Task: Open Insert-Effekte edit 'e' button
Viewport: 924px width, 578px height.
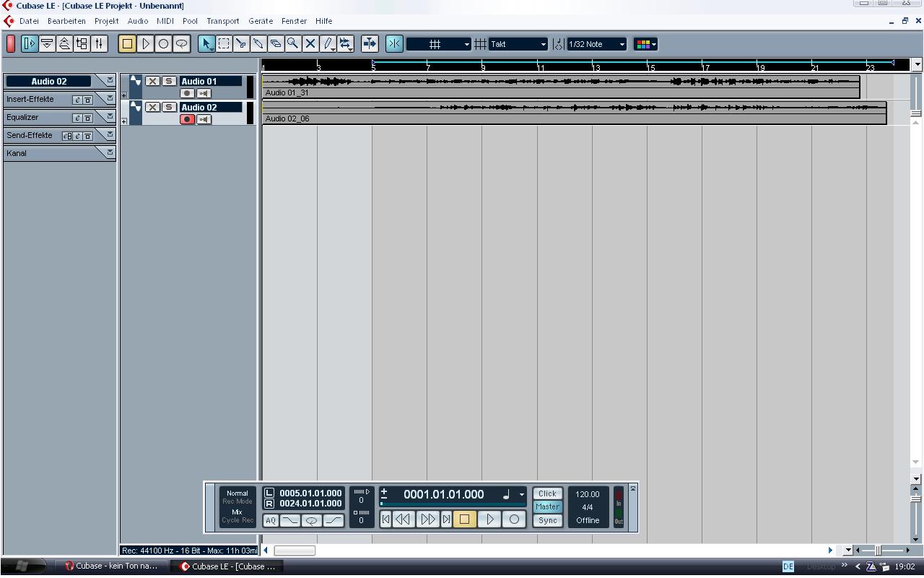Action: [x=77, y=100]
